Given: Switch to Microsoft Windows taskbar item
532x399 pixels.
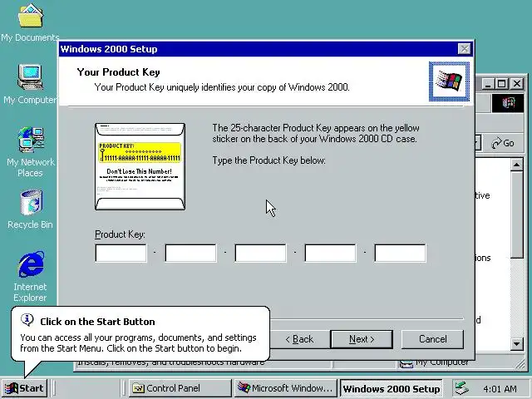Looking at the screenshot, I should click(285, 388).
